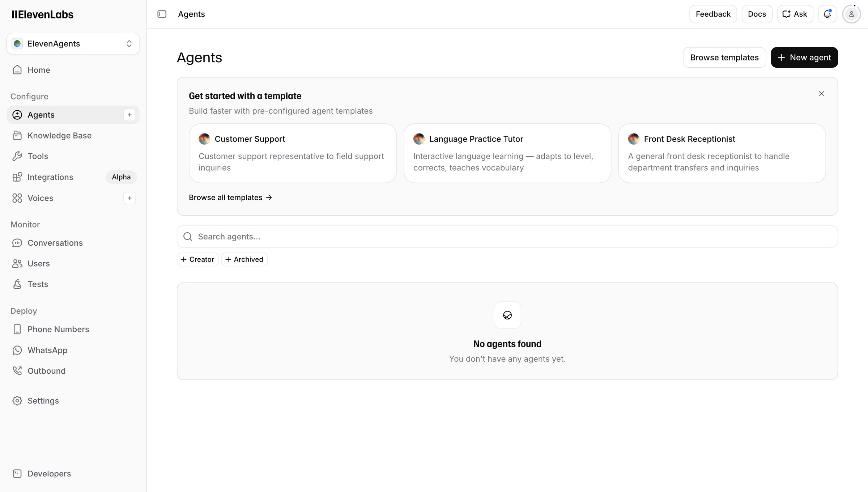Click the Ask button
This screenshot has height=492, width=868.
coord(795,14)
